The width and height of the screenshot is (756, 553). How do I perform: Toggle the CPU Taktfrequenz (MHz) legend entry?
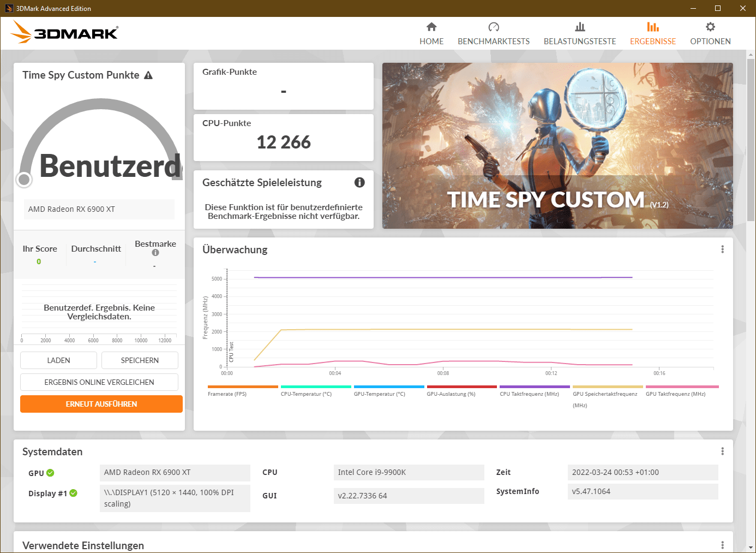[x=535, y=391]
